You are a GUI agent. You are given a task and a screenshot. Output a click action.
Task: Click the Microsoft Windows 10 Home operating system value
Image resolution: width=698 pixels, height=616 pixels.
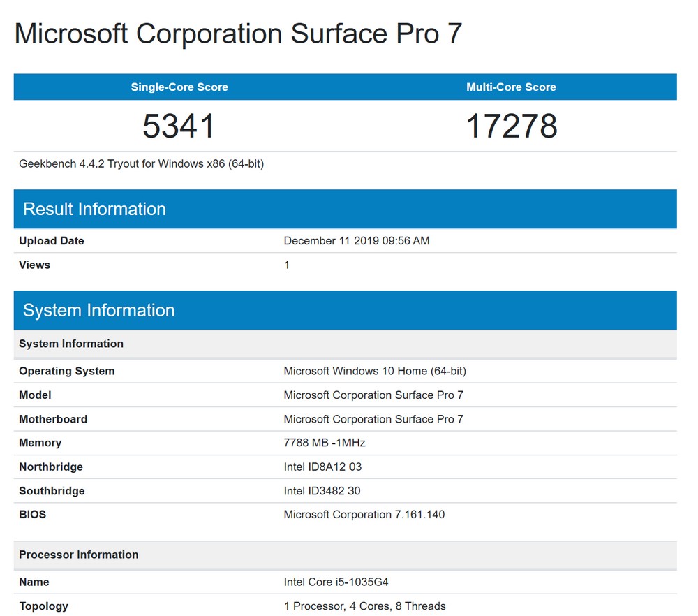[x=374, y=371]
